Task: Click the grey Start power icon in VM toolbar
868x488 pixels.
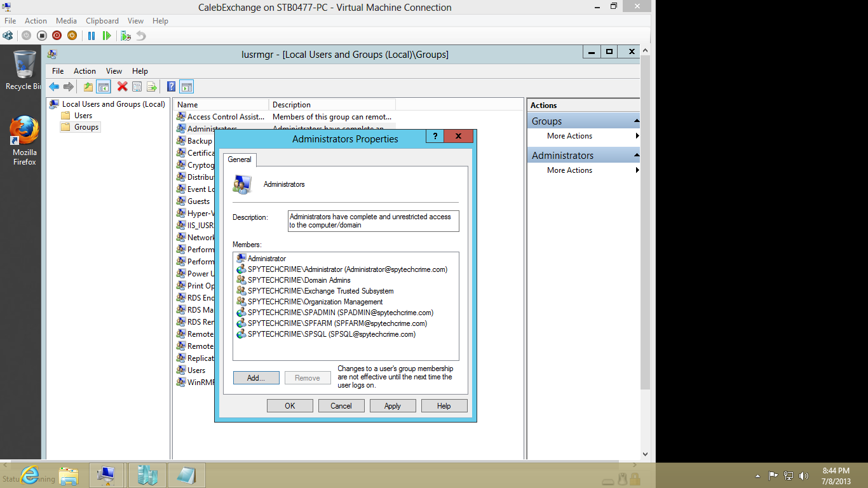Action: point(26,36)
